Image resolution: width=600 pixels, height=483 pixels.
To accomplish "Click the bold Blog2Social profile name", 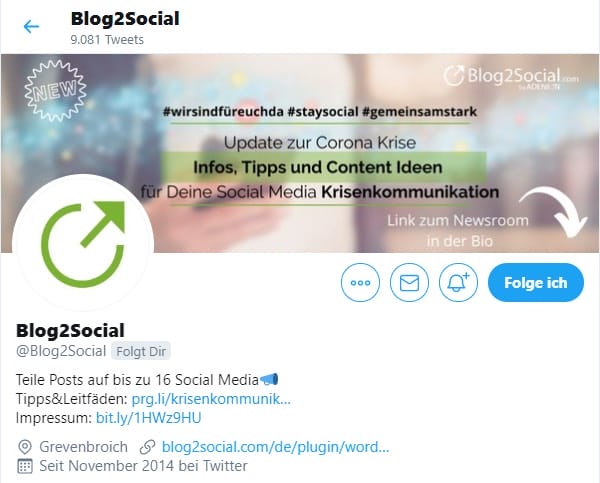I will (70, 330).
